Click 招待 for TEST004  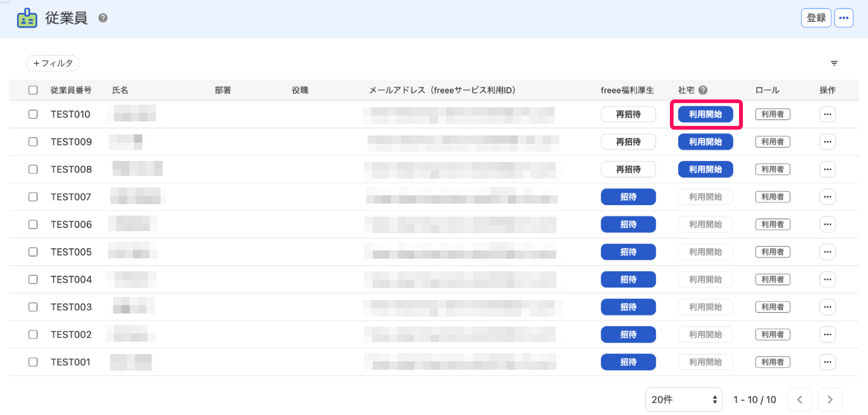point(628,280)
